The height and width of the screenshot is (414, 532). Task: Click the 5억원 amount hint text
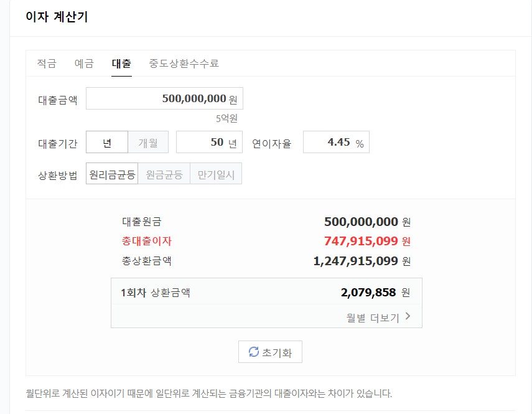click(226, 118)
